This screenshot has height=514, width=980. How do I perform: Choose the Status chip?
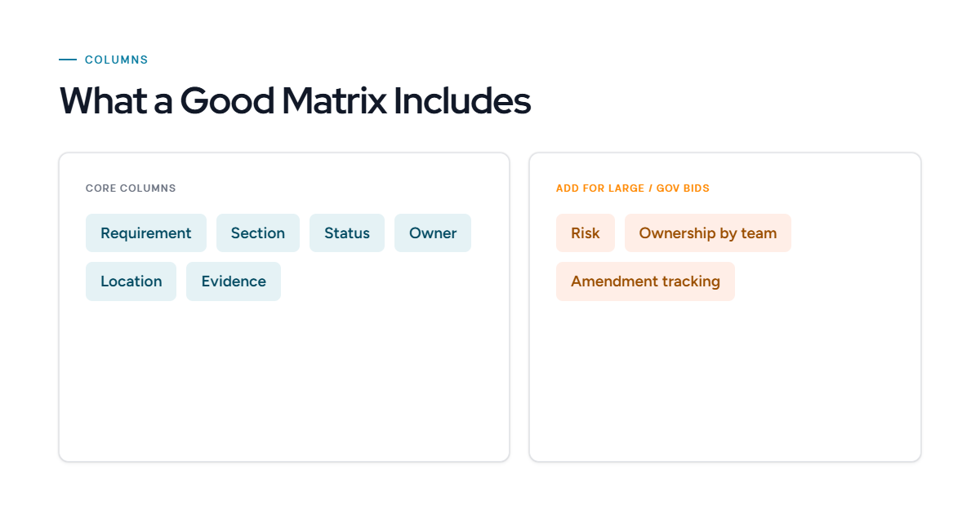tap(347, 233)
